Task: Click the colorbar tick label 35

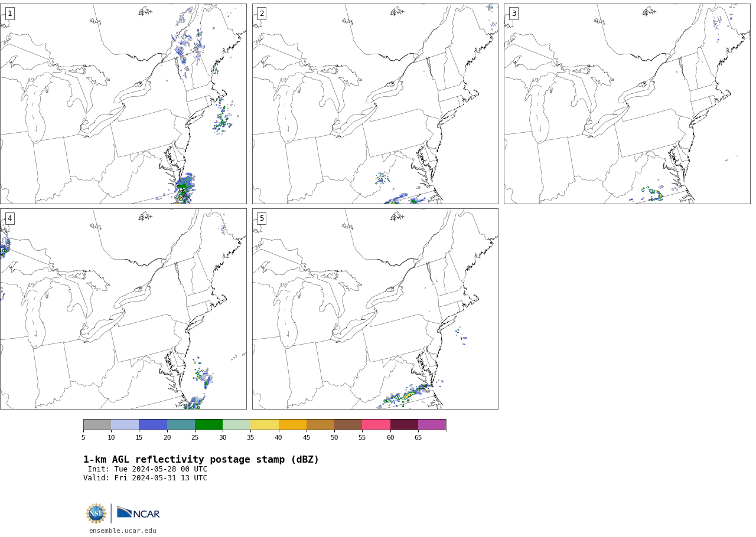Action: pyautogui.click(x=250, y=437)
